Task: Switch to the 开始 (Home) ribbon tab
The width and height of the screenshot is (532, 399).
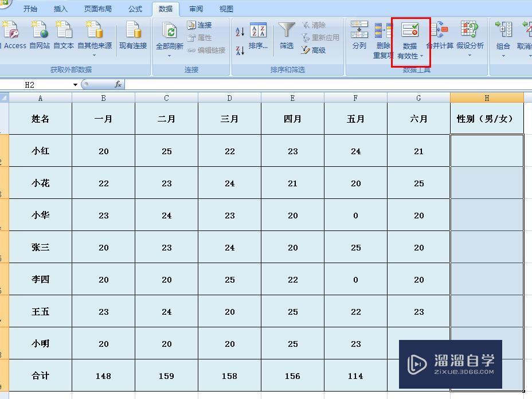Action: 30,9
